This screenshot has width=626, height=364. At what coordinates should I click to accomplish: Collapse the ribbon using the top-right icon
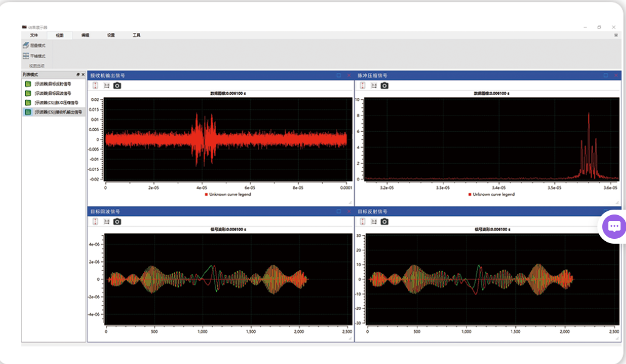click(616, 35)
